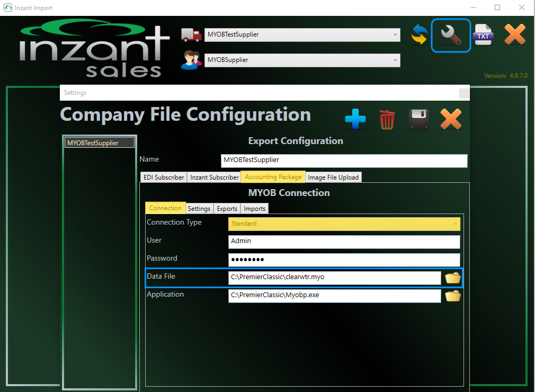
Task: Close the Settings dialog
Action: [464, 93]
